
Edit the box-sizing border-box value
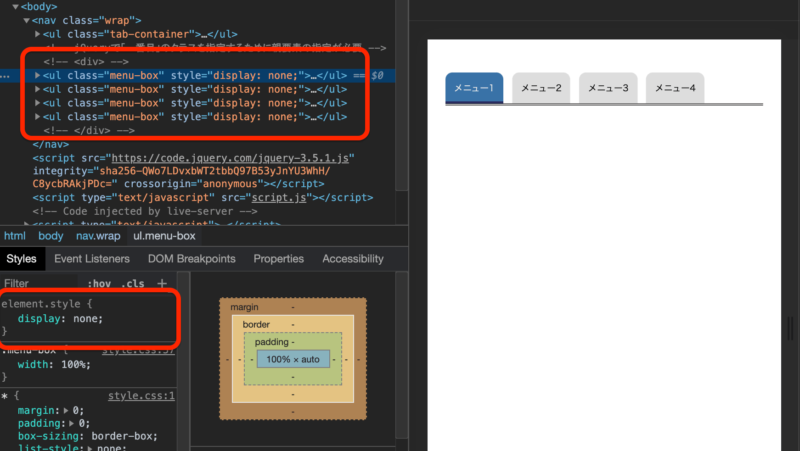(x=122, y=436)
